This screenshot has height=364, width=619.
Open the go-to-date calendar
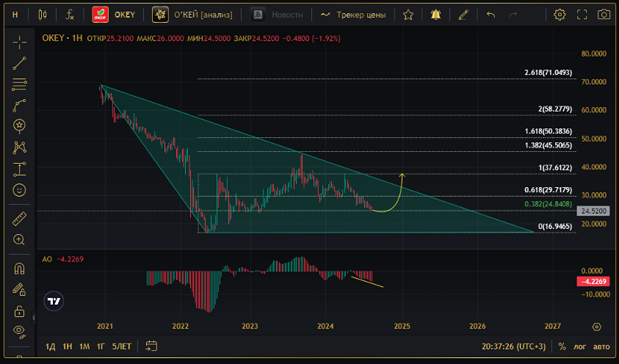point(151,346)
